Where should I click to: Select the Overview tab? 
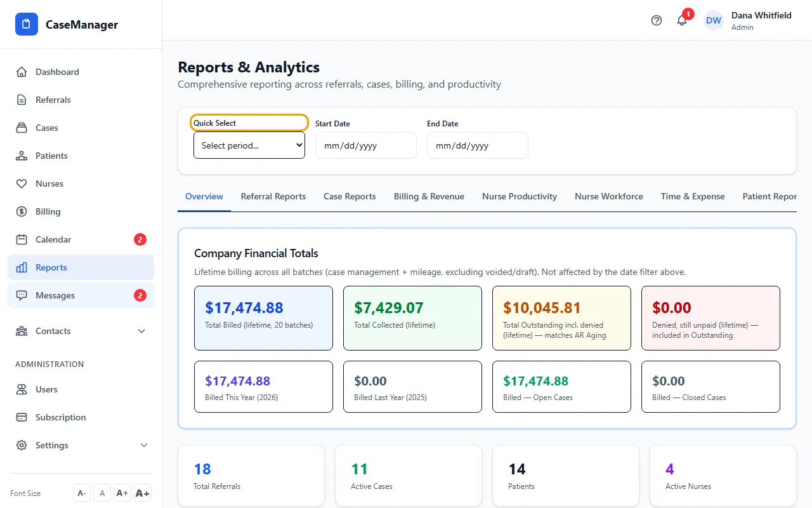click(x=204, y=197)
